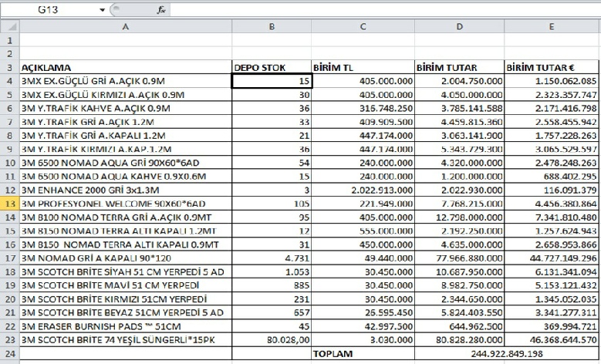Select cell 3MX EX.GÜÇLÜ GRİ A.AÇIK 0.9M

coord(126,81)
